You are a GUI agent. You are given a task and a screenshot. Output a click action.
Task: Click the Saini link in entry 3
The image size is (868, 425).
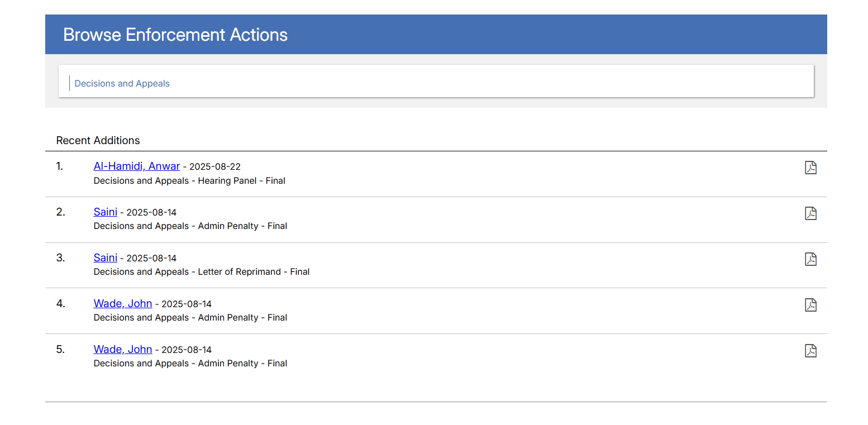point(106,257)
